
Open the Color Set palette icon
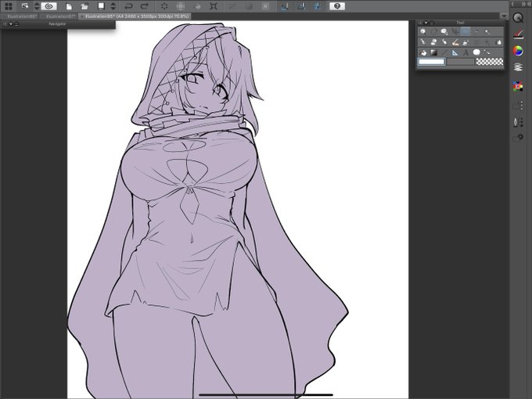coord(518,87)
